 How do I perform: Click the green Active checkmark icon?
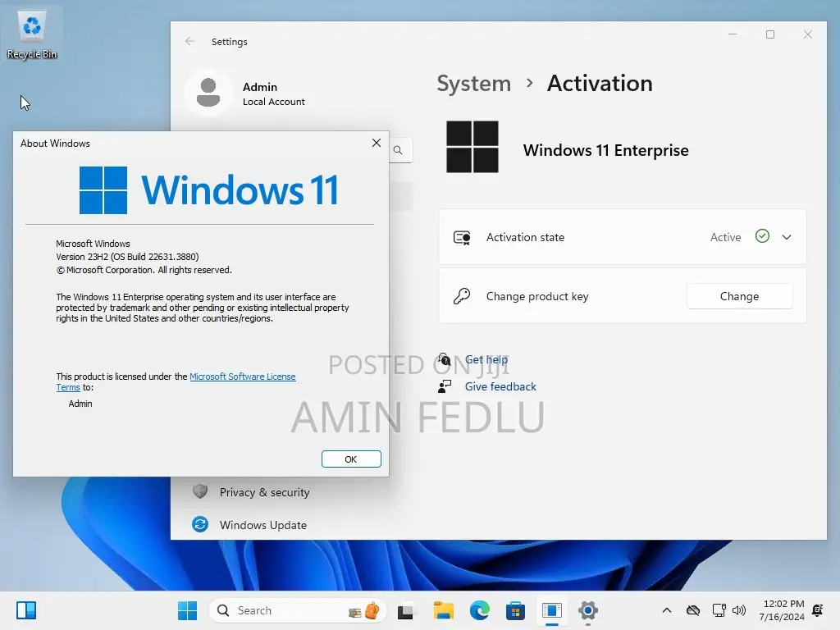point(763,237)
